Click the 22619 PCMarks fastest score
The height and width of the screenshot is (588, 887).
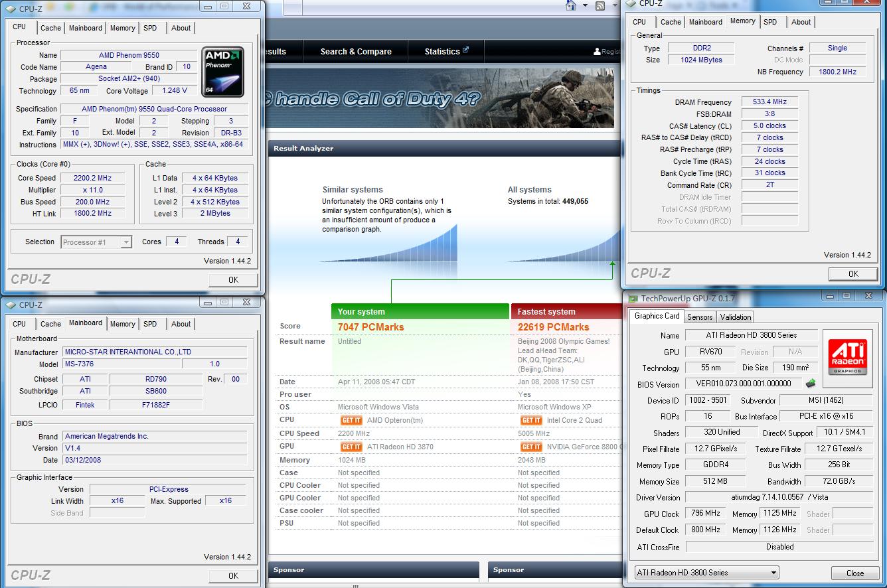(553, 327)
